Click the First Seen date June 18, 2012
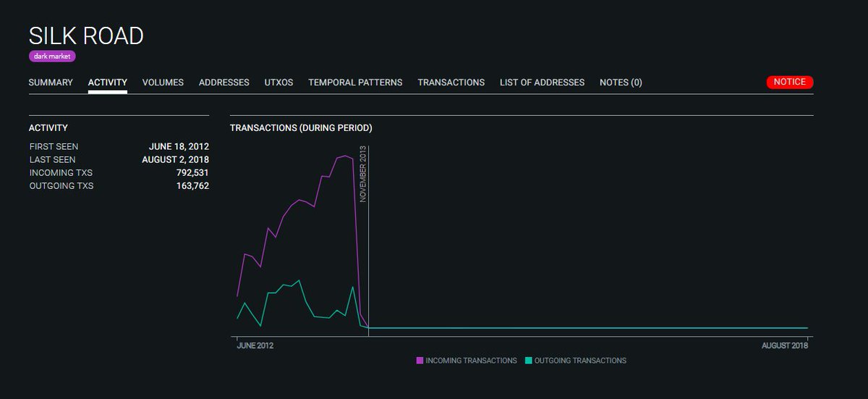Image resolution: width=868 pixels, height=399 pixels. pyautogui.click(x=179, y=147)
